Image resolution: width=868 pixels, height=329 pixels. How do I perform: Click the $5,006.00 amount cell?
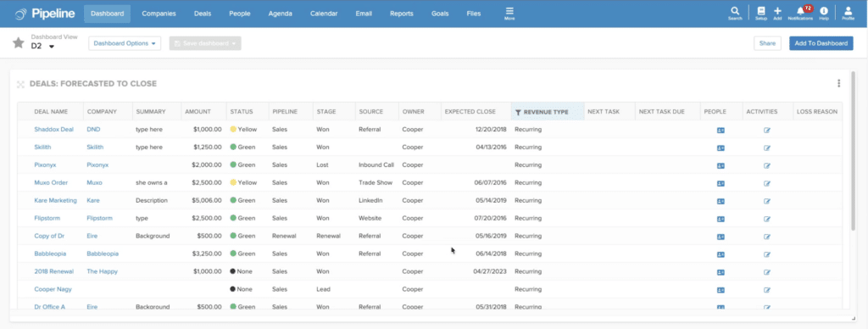click(x=207, y=200)
